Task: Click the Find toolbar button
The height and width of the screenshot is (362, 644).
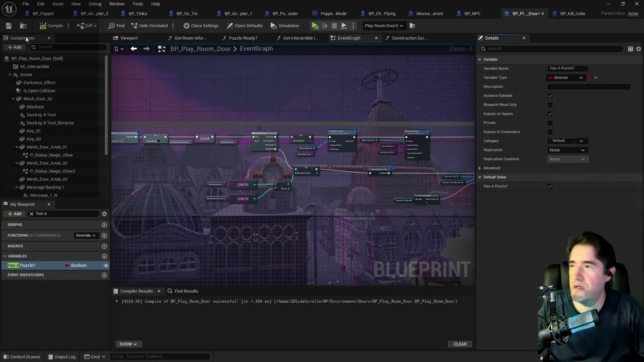Action: pyautogui.click(x=116, y=26)
